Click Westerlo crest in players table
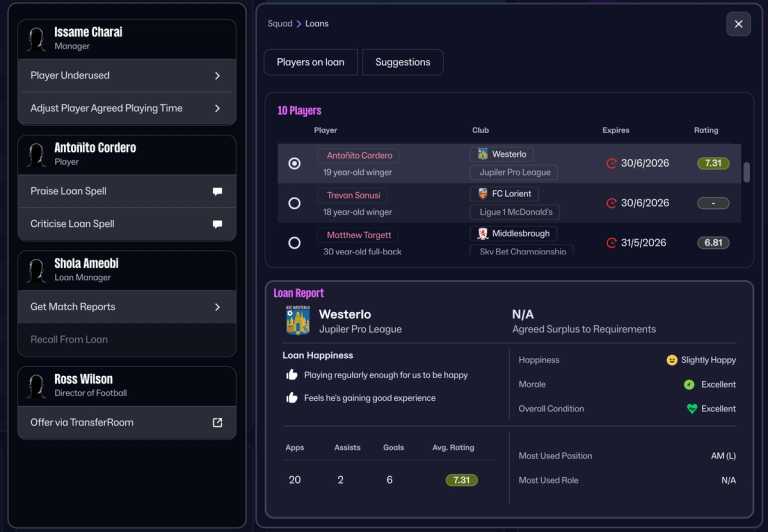Screen dimensions: 768x532 (483, 154)
